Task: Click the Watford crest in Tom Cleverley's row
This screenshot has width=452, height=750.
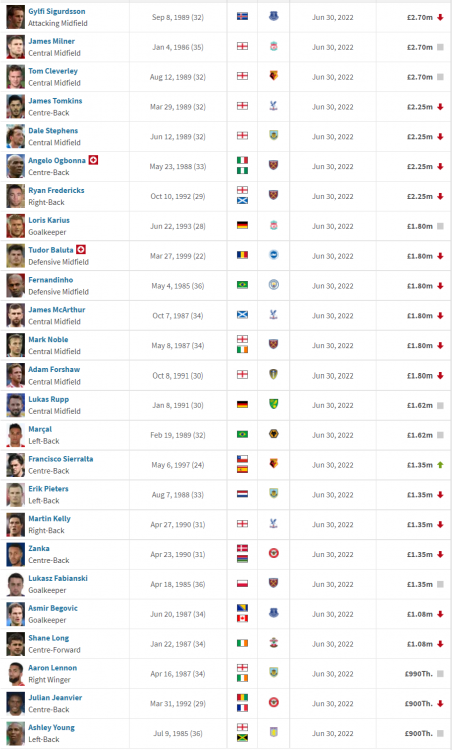Action: click(274, 77)
